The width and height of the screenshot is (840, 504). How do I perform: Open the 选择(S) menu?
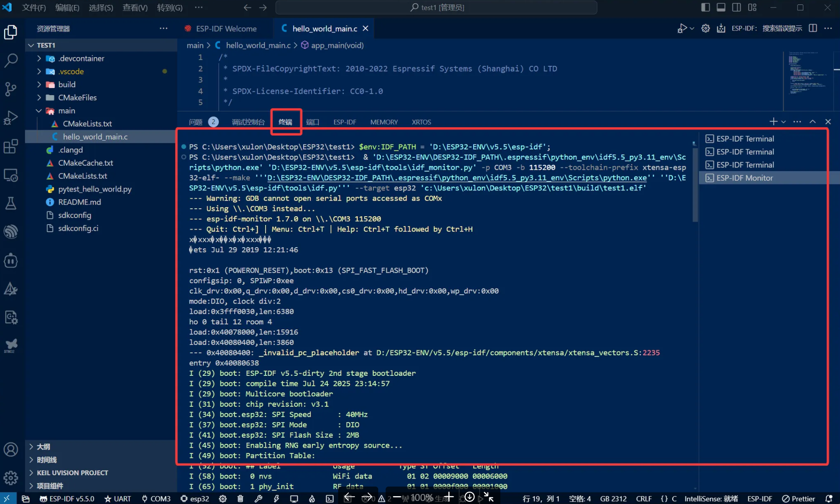(101, 7)
